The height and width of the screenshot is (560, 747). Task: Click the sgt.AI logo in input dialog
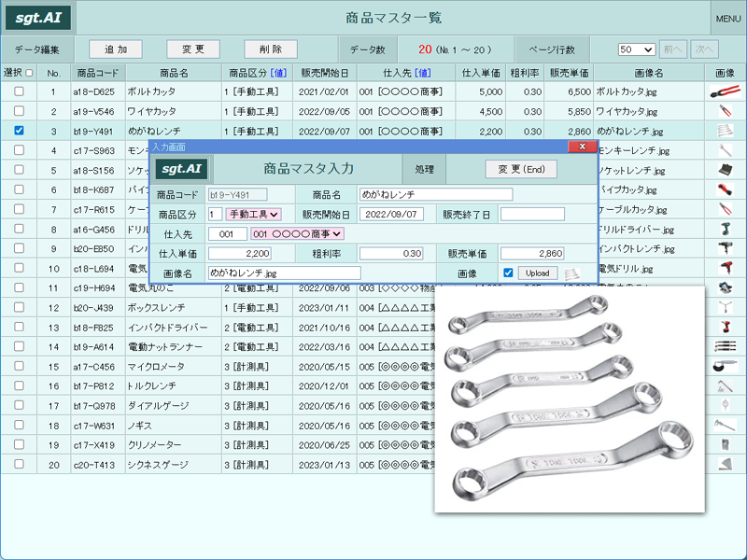click(181, 169)
